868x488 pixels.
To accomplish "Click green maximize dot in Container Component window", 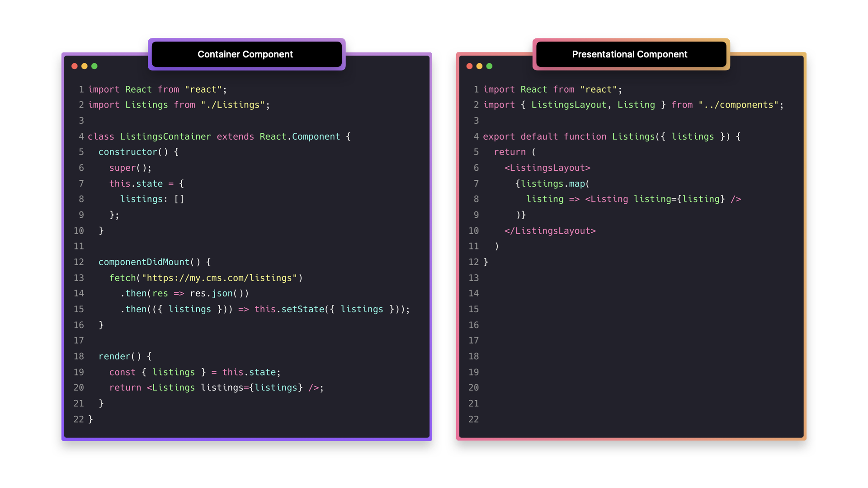I will point(94,66).
